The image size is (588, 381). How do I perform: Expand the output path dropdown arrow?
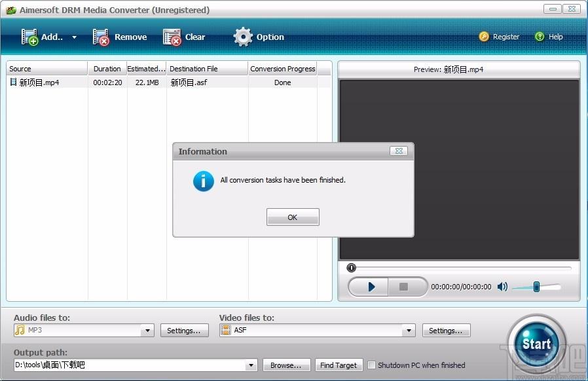[x=251, y=365]
